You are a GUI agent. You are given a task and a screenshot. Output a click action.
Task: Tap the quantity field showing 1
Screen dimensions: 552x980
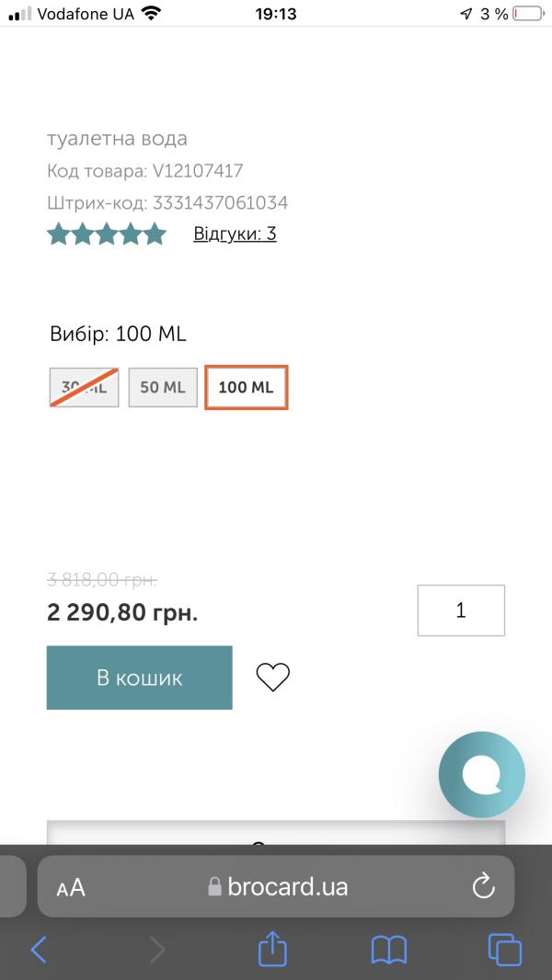(461, 610)
